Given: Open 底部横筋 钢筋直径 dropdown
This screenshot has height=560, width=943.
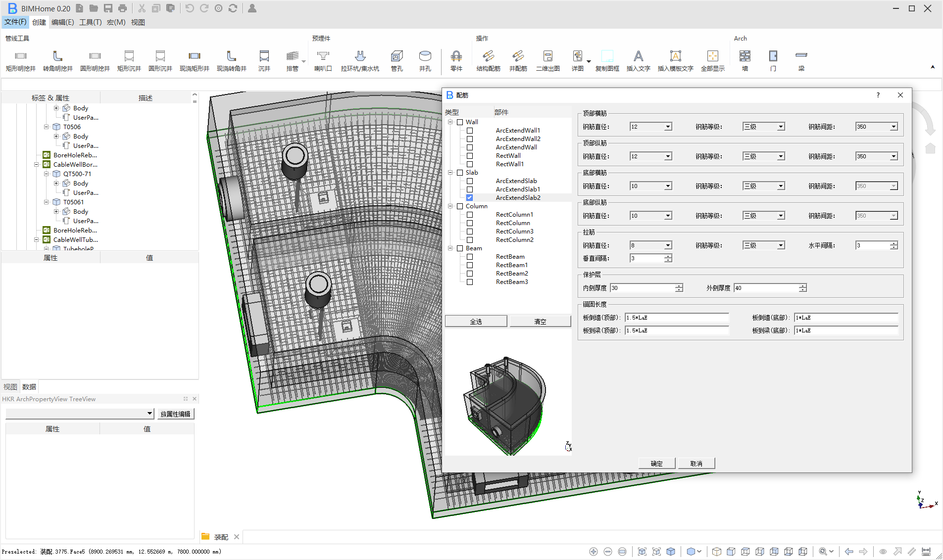Looking at the screenshot, I should click(668, 187).
